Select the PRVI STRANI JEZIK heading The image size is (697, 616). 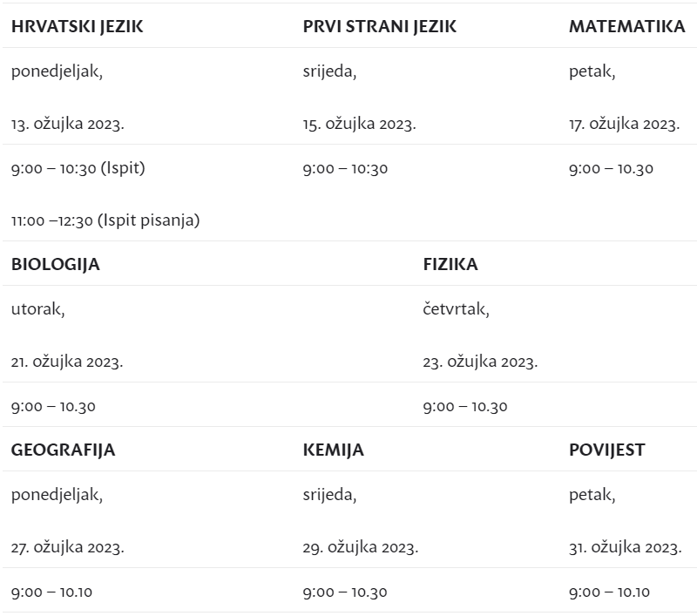click(380, 27)
